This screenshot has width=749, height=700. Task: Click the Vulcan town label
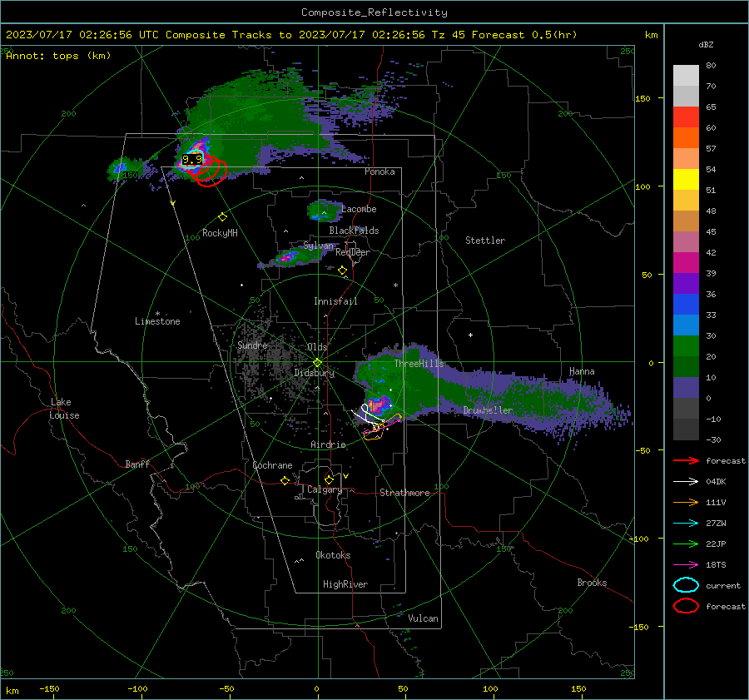(x=423, y=618)
